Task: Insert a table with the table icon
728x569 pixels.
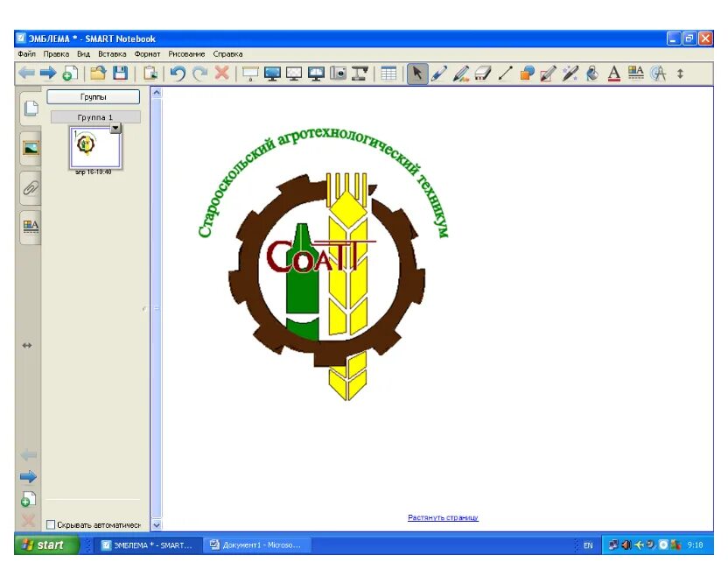Action: click(388, 74)
